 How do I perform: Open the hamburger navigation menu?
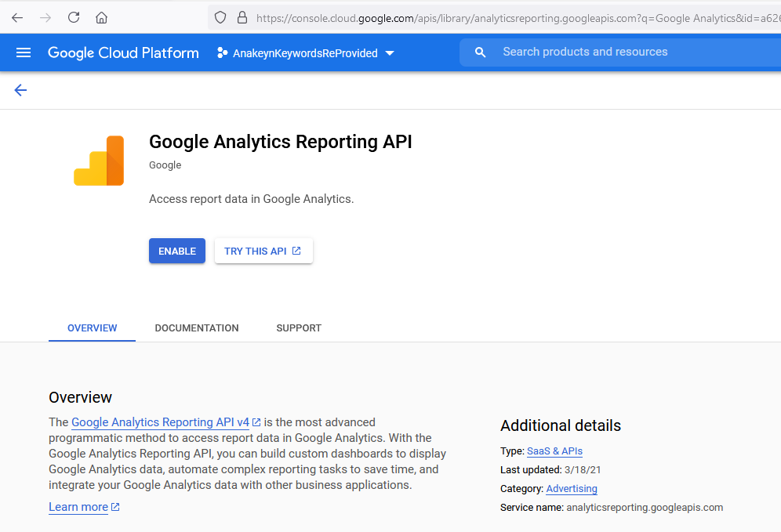[24, 52]
